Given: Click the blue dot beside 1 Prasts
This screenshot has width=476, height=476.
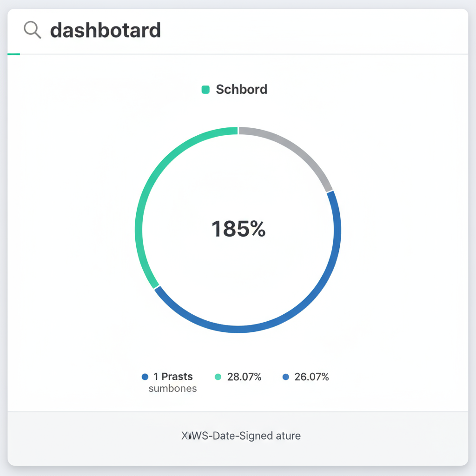Looking at the screenshot, I should [145, 377].
